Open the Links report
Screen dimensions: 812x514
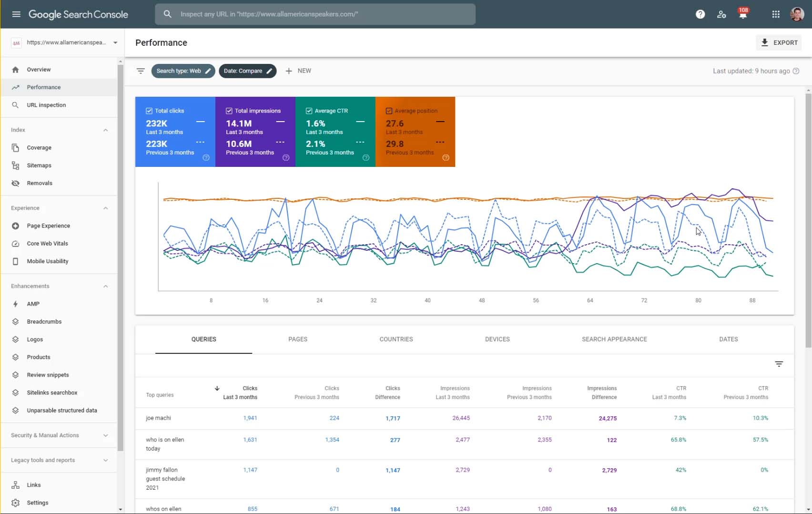[59, 485]
